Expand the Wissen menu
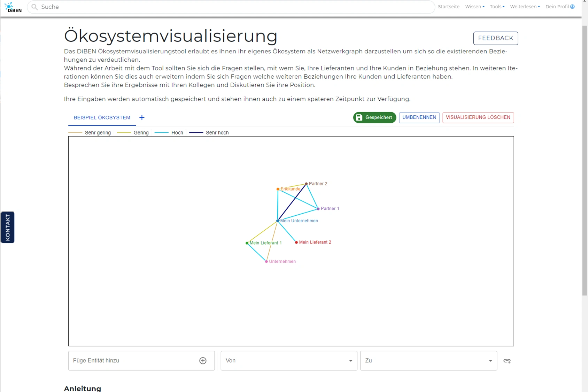 (474, 7)
